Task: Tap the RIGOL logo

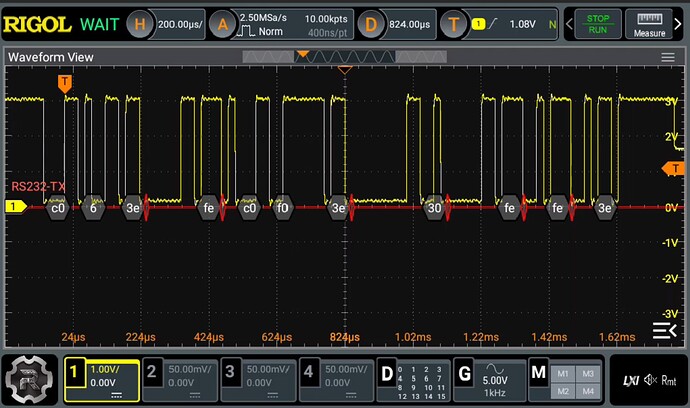Action: click(x=37, y=25)
